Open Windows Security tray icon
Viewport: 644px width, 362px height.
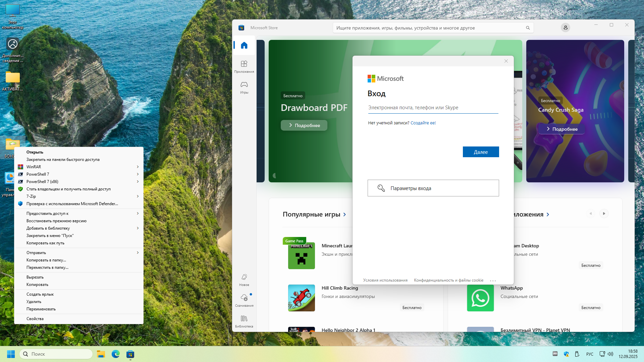coord(566,354)
